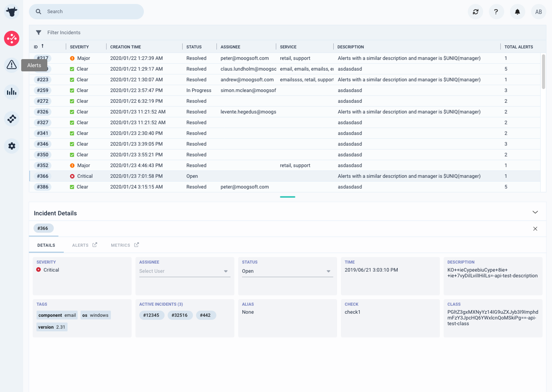Click the refresh icon in top bar
Screen dimensions: 552x392
tap(476, 12)
